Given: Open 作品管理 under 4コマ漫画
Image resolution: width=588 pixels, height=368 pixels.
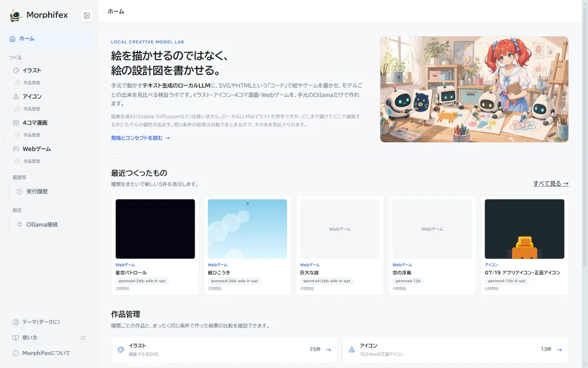Looking at the screenshot, I should (32, 135).
